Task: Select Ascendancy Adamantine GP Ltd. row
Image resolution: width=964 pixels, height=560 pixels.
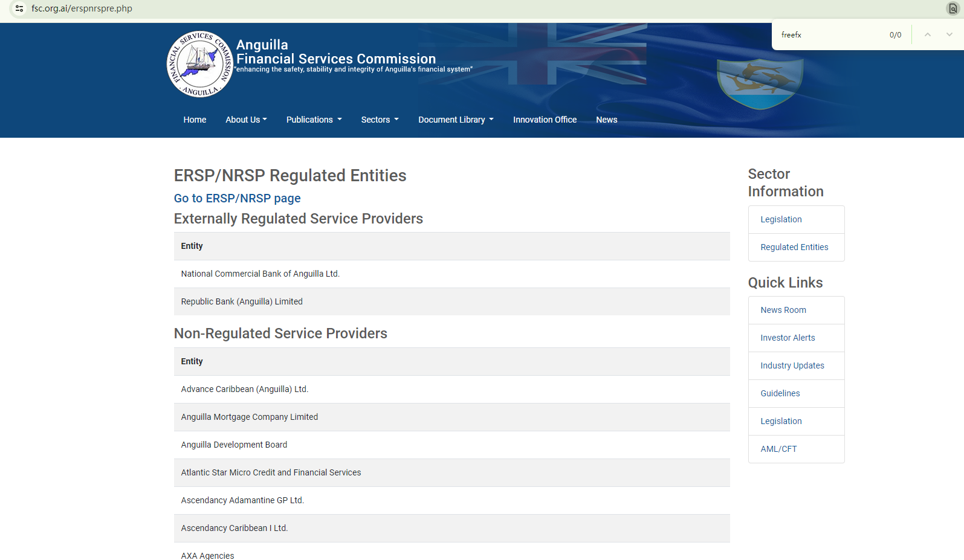Action: (451, 500)
